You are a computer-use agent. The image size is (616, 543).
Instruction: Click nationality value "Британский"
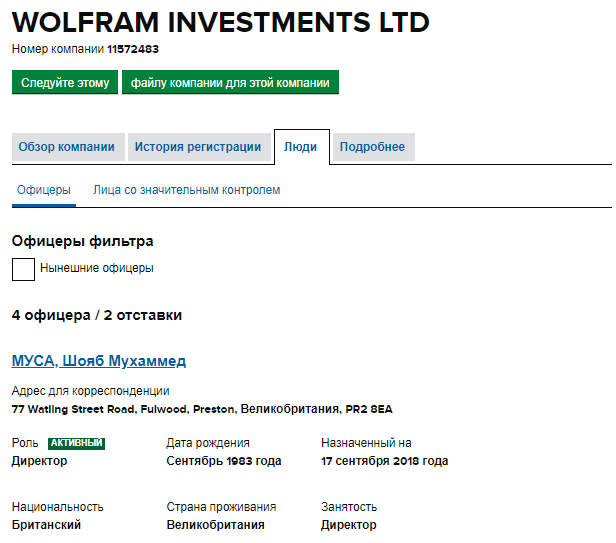[x=46, y=525]
